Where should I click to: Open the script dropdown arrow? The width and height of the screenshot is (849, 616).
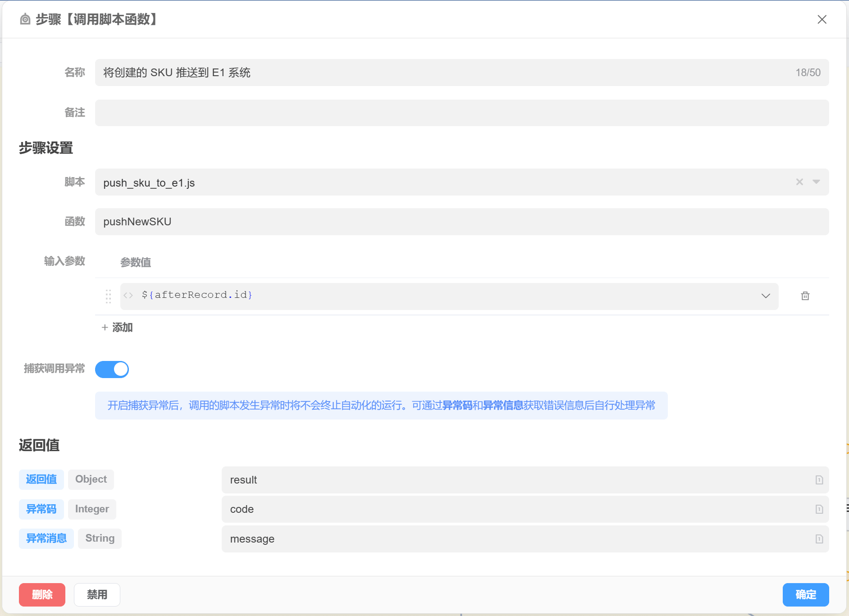816,182
